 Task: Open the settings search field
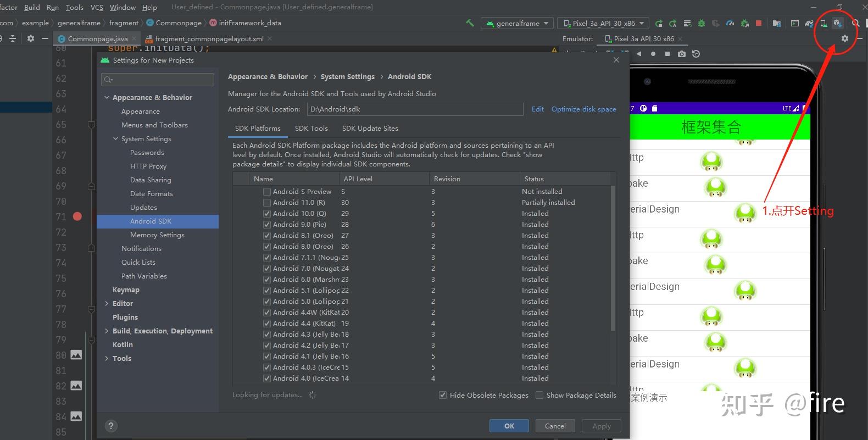[x=158, y=80]
